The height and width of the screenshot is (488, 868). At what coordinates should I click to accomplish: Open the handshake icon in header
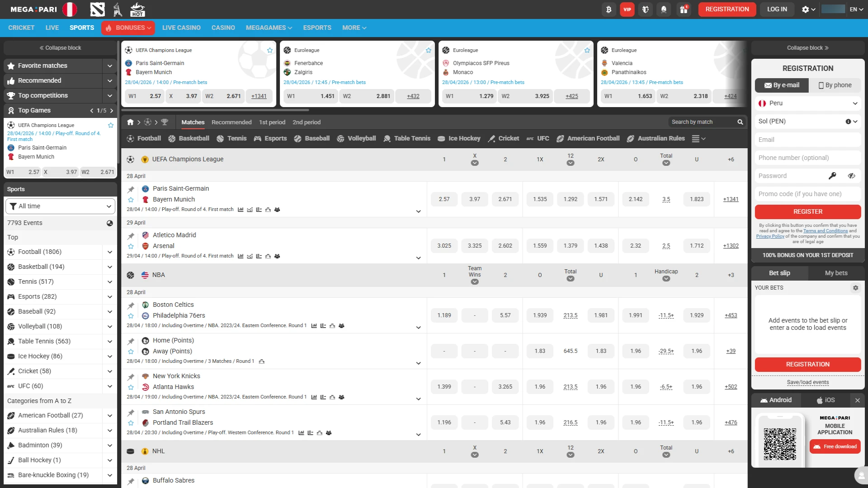tap(645, 9)
